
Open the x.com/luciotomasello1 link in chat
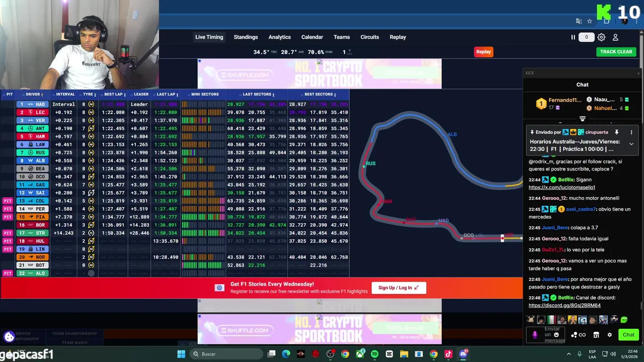click(561, 188)
